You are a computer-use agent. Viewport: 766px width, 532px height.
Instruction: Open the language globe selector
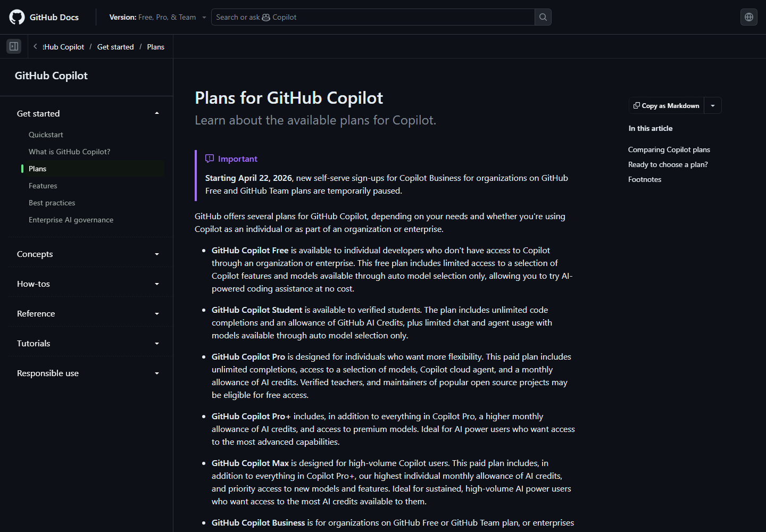pyautogui.click(x=749, y=17)
